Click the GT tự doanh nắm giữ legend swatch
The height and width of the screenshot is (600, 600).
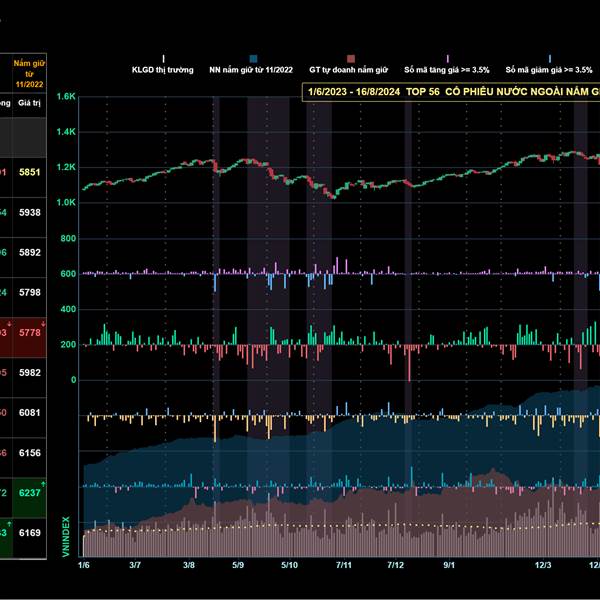pos(350,58)
